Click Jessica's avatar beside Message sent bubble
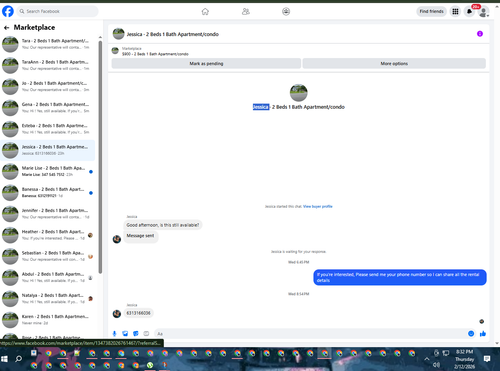The height and width of the screenshot is (371, 500). click(x=117, y=239)
